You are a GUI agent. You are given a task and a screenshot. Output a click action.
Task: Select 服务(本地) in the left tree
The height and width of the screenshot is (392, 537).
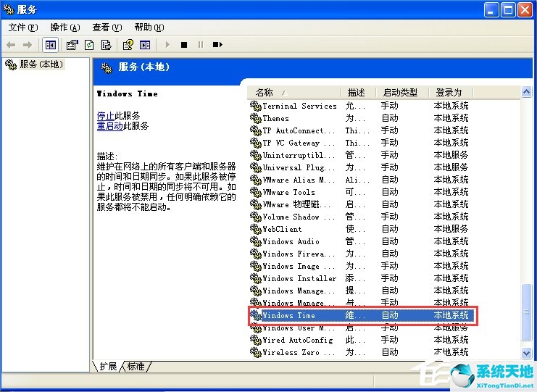[41, 64]
